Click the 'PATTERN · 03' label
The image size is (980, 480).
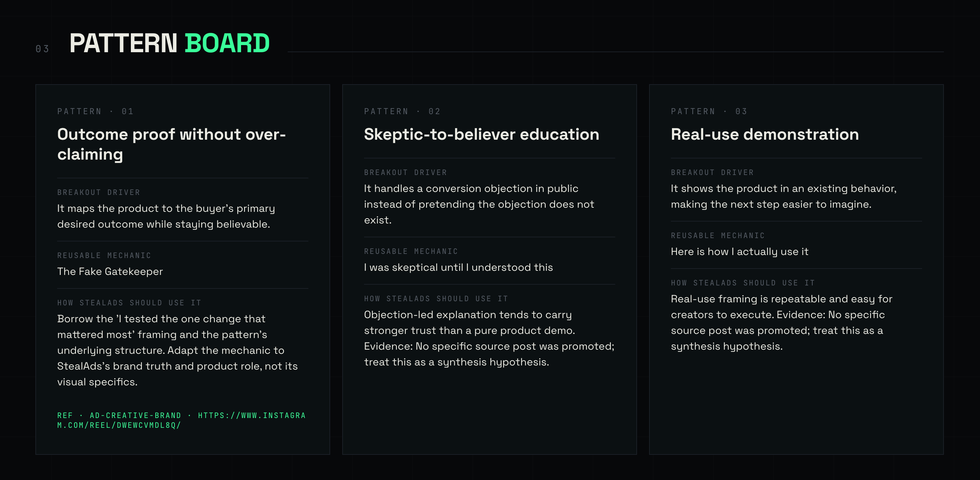(709, 111)
